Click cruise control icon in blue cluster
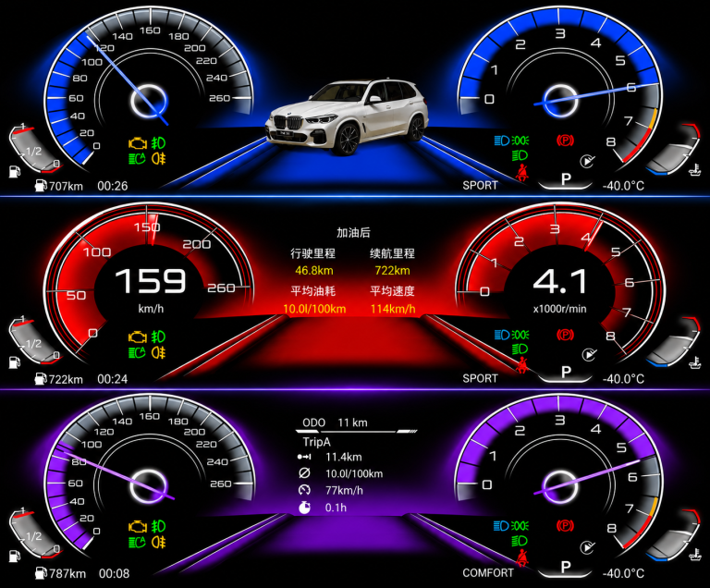 pos(587,161)
